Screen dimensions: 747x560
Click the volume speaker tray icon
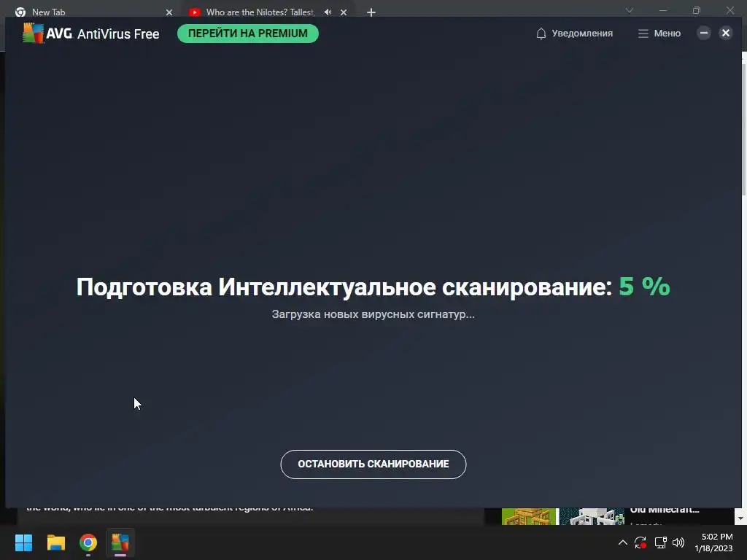pyautogui.click(x=678, y=542)
